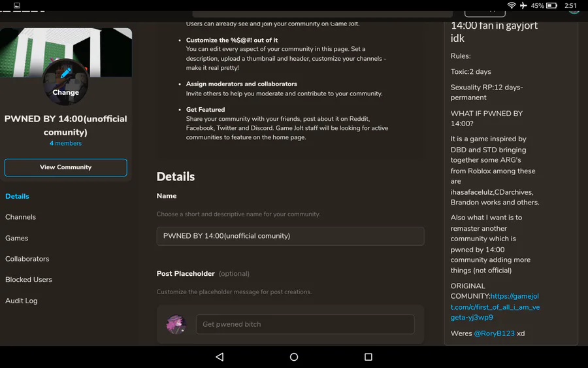Viewport: 588px width, 368px height.
Task: Click the 'Rules:' text in description
Action: coord(461,56)
